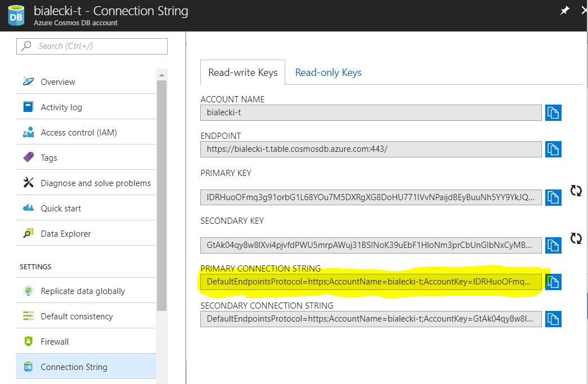Click the Replicate data globe icon

click(x=28, y=291)
